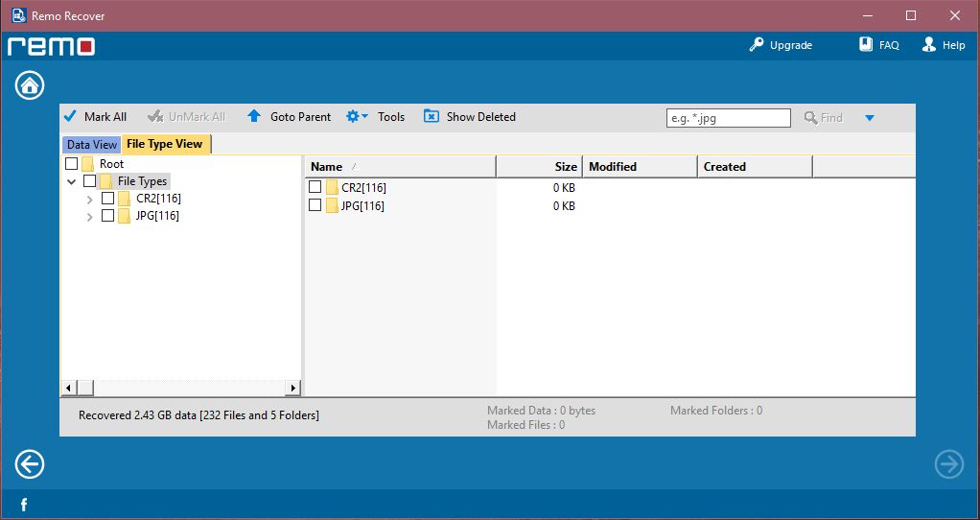The image size is (980, 520).
Task: Expand the CR2[116] tree node
Action: [x=89, y=199]
